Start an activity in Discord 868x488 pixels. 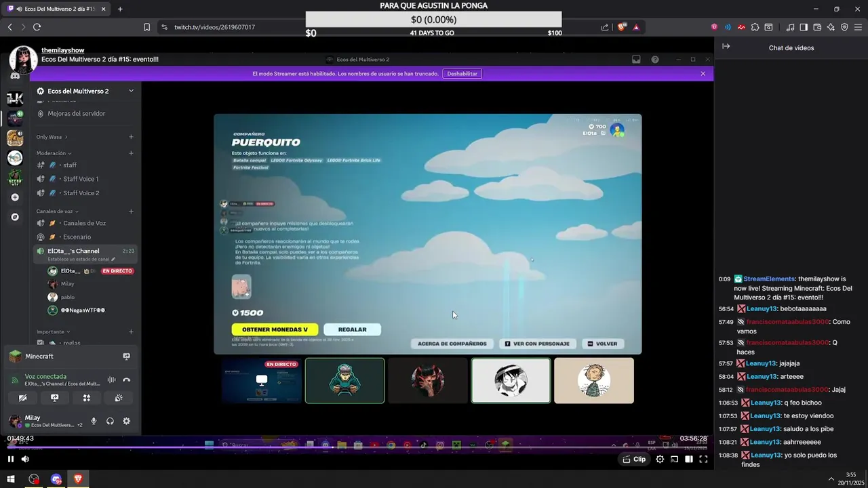[86, 398]
